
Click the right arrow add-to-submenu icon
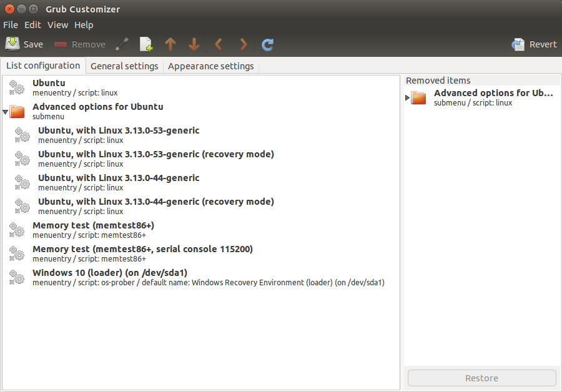pos(244,44)
